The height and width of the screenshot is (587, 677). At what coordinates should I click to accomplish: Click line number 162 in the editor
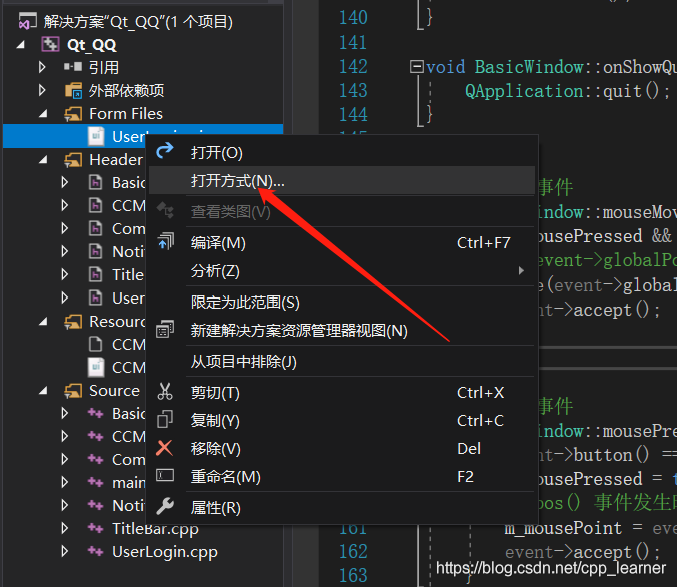pos(353,551)
